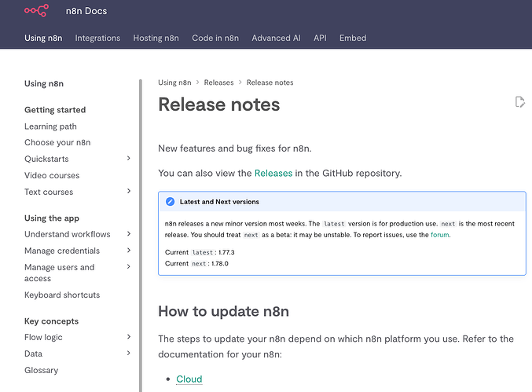This screenshot has height=392, width=532.
Task: Expand the Understand workflows chevron
Action: pyautogui.click(x=129, y=233)
